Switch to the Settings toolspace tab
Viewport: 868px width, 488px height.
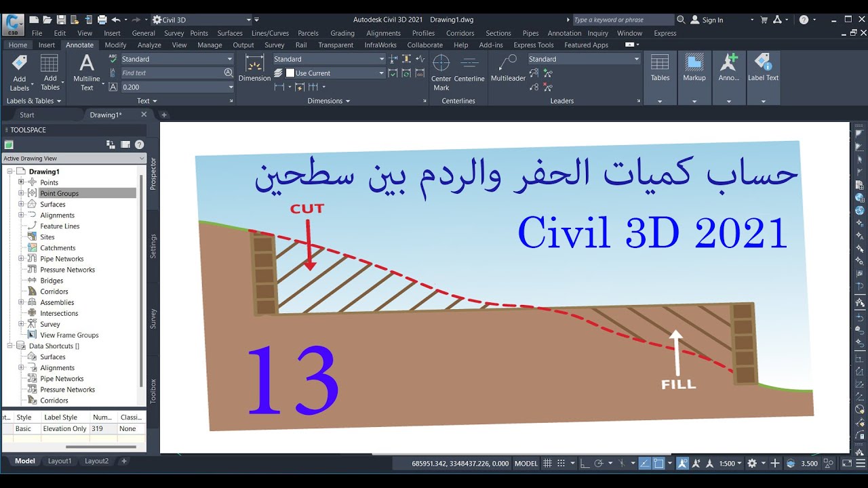coord(153,246)
